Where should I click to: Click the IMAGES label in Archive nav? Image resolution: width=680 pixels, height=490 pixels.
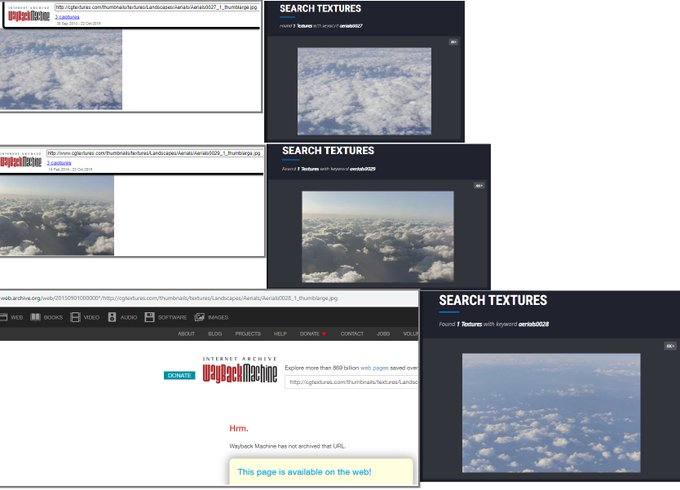[x=218, y=317]
